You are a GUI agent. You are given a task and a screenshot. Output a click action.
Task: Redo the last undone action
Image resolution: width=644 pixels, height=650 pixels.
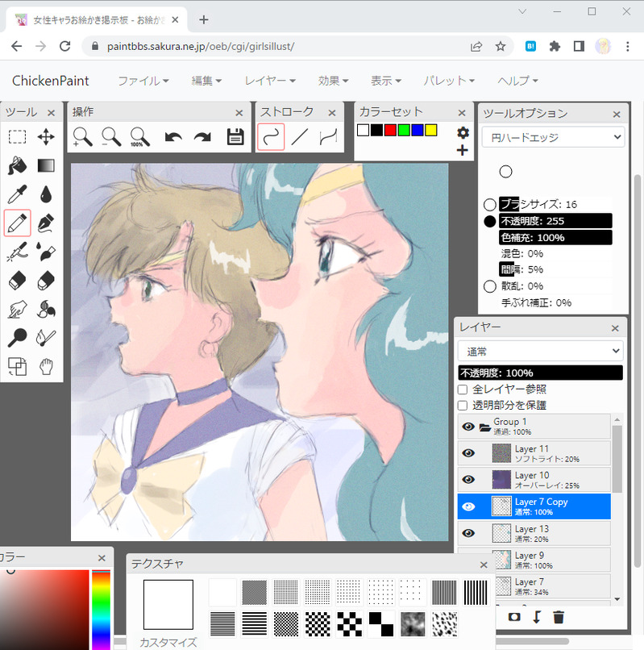pyautogui.click(x=202, y=137)
